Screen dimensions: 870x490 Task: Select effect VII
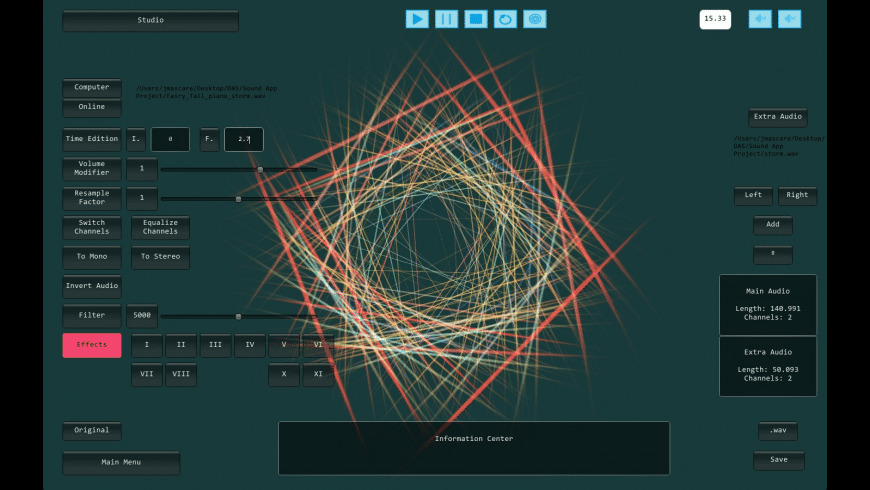(x=147, y=375)
